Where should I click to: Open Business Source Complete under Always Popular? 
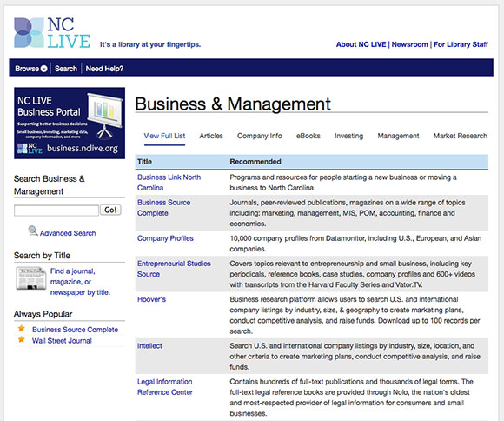(x=75, y=330)
